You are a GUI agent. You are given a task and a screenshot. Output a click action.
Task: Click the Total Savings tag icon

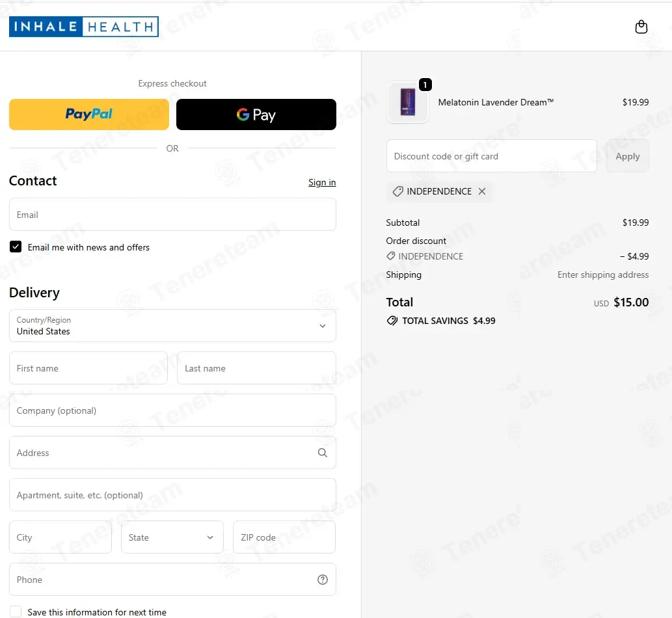point(392,321)
